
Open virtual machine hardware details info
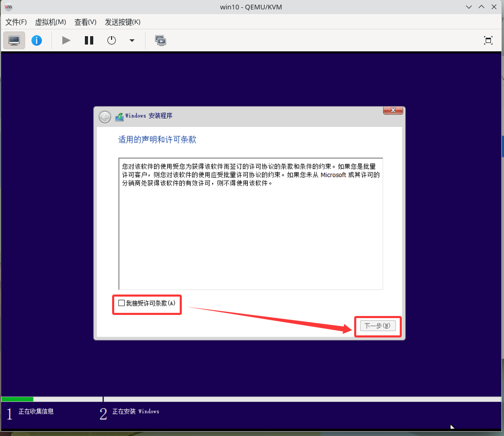click(37, 40)
